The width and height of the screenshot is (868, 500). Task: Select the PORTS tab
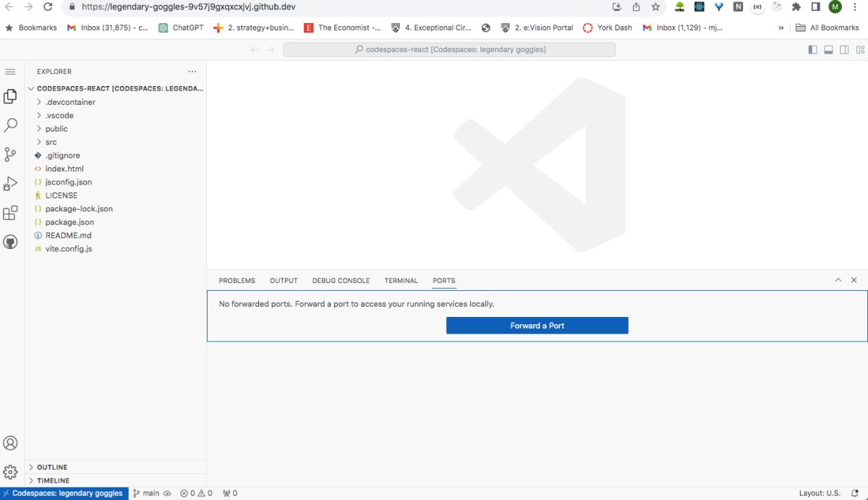coord(444,281)
